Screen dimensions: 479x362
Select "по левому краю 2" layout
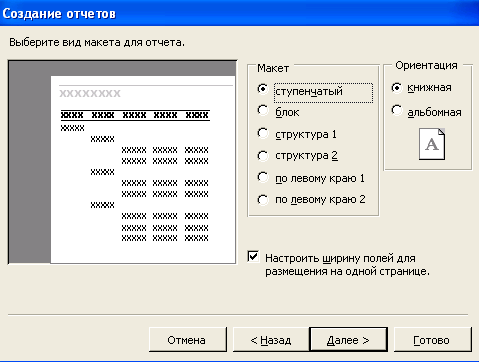(x=263, y=200)
